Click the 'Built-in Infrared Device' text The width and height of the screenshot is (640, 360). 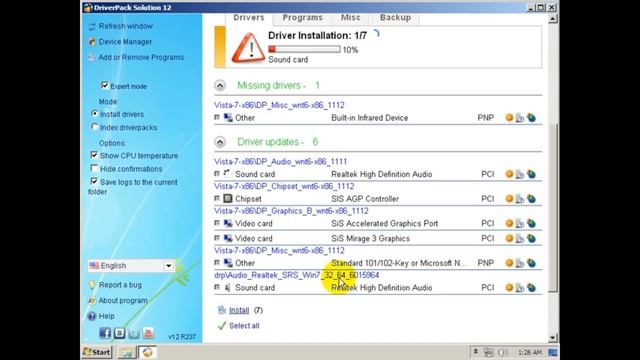[x=369, y=118]
